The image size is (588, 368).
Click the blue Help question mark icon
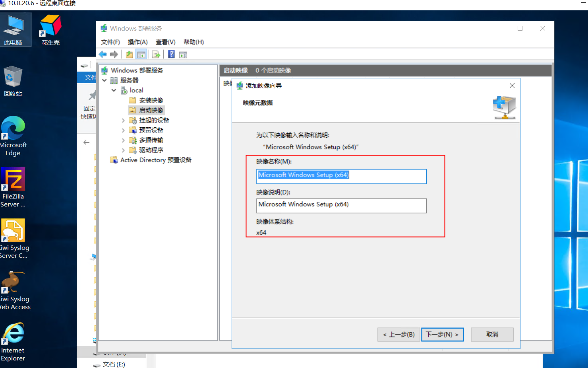tap(171, 55)
